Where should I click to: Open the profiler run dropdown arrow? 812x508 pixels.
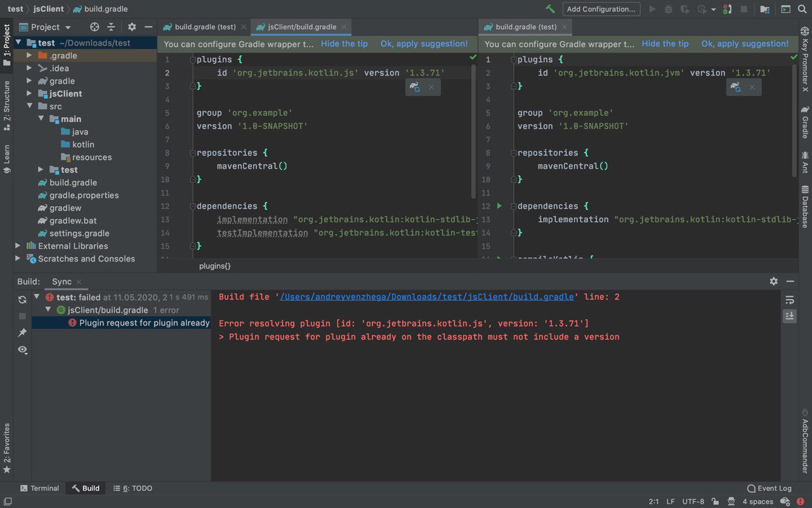(x=713, y=10)
